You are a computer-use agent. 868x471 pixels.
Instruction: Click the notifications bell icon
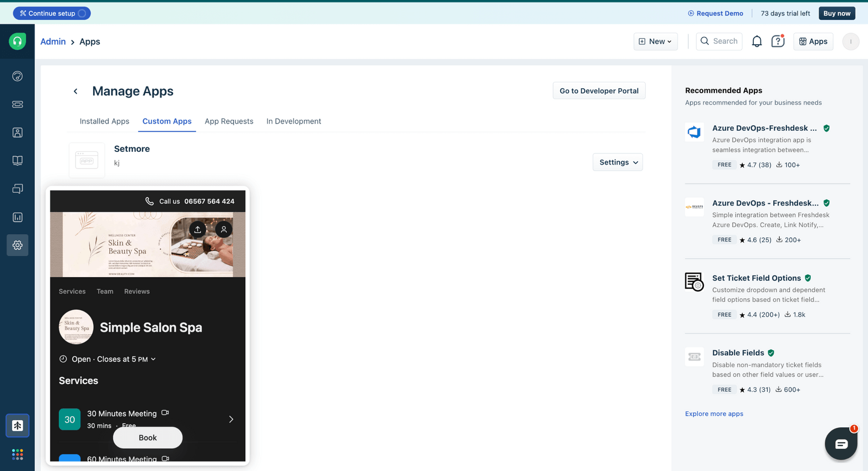click(757, 42)
